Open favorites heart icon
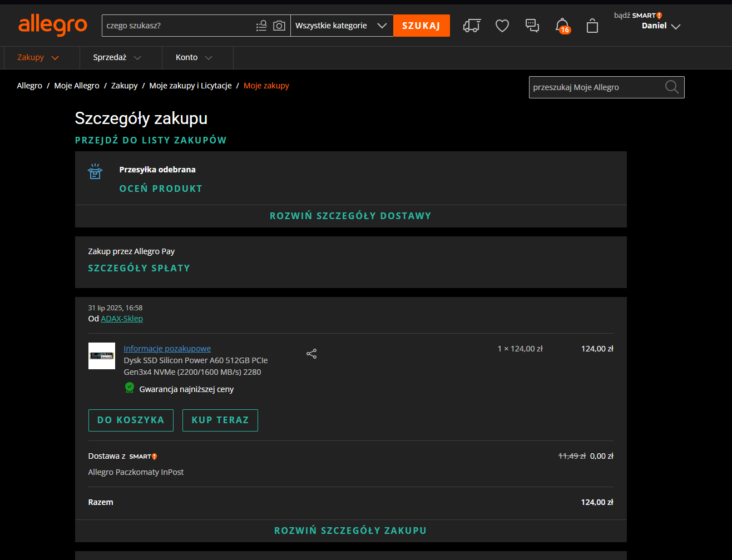 [x=502, y=26]
